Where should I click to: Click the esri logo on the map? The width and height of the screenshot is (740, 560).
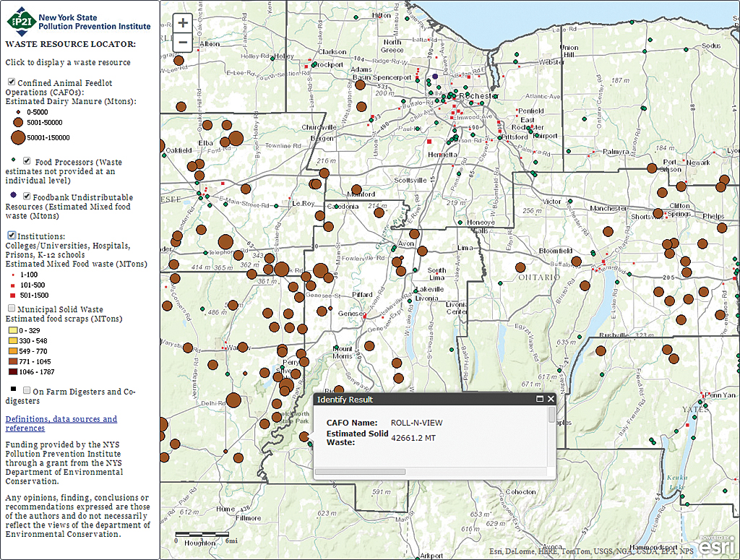pos(716,546)
